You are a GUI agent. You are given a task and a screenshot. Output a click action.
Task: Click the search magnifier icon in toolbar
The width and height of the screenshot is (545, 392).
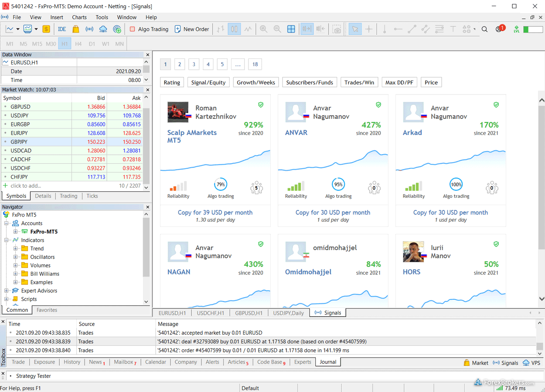pos(484,29)
